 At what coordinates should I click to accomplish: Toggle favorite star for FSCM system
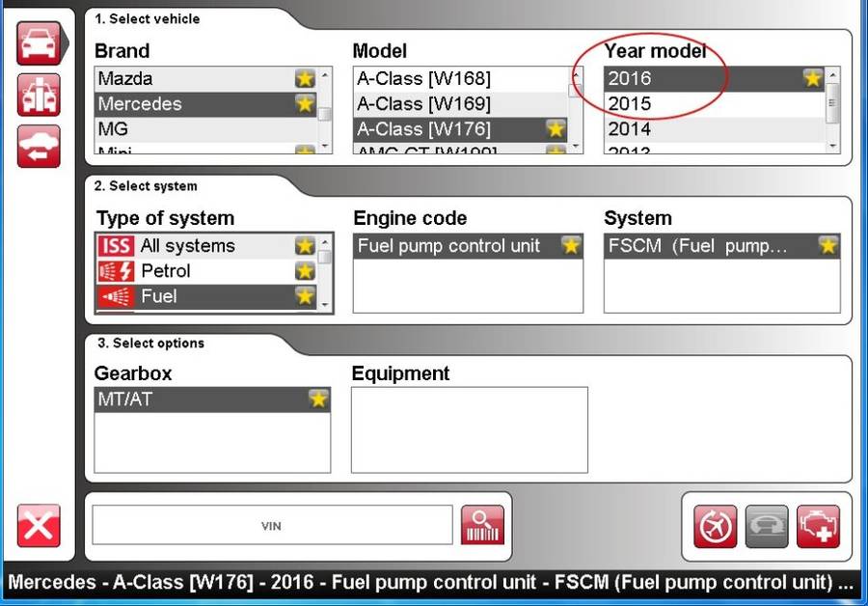click(x=827, y=245)
